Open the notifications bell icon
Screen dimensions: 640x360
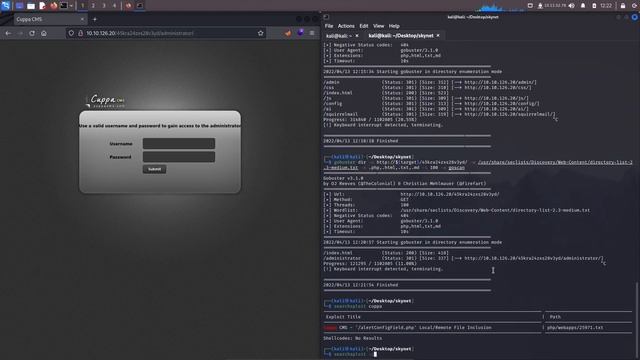[x=583, y=6]
